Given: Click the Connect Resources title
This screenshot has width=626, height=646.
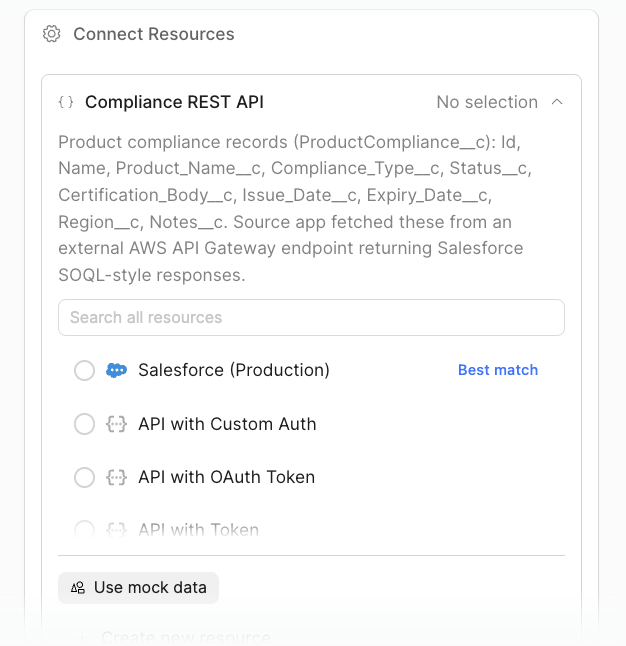Looking at the screenshot, I should pos(154,34).
